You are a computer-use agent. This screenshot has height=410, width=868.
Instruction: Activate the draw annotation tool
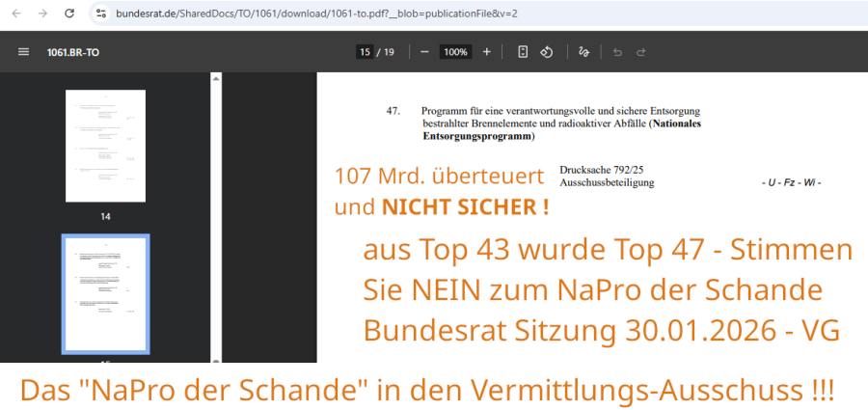pos(583,52)
